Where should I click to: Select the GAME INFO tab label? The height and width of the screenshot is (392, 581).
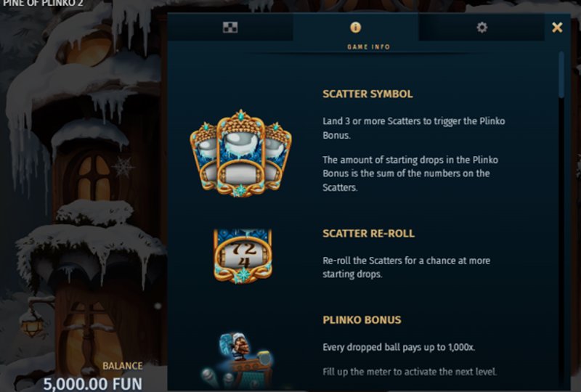pyautogui.click(x=368, y=46)
